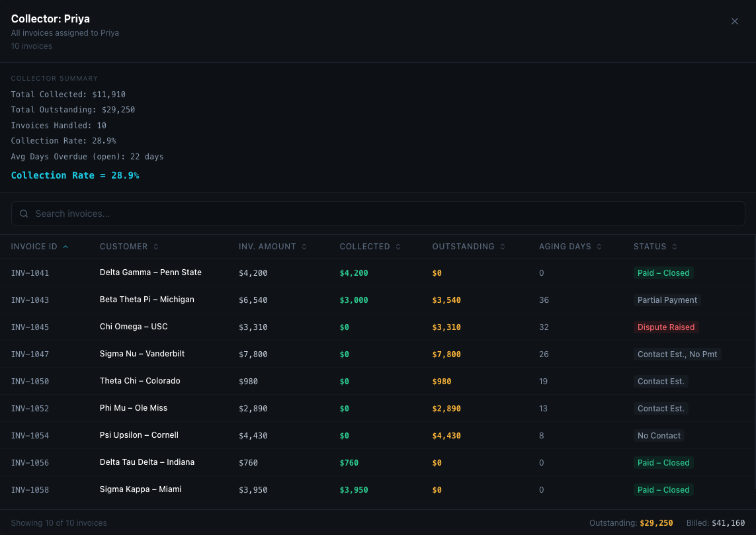Screen dimensions: 756x535
Task: Click Avg Days Overdue (open) line
Action: (87, 157)
